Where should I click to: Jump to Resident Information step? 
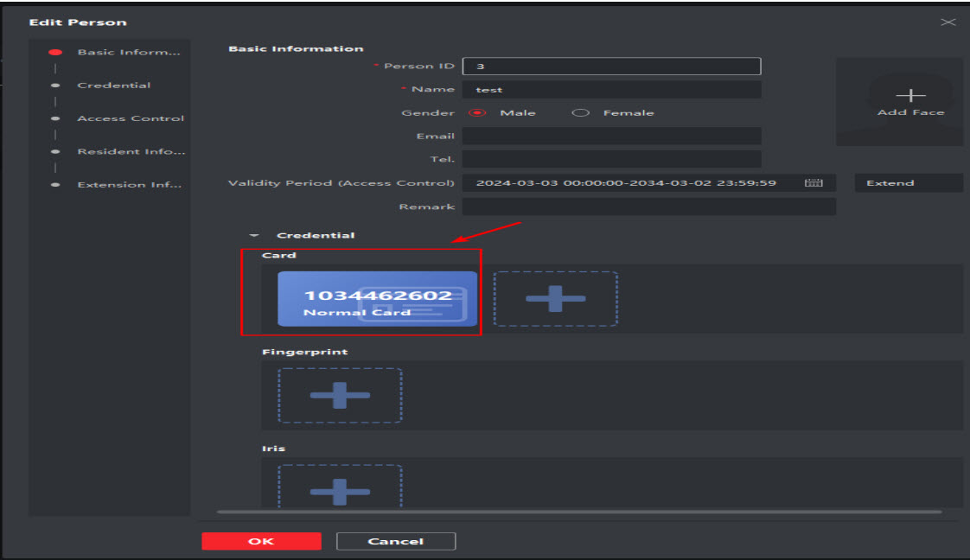coord(131,152)
